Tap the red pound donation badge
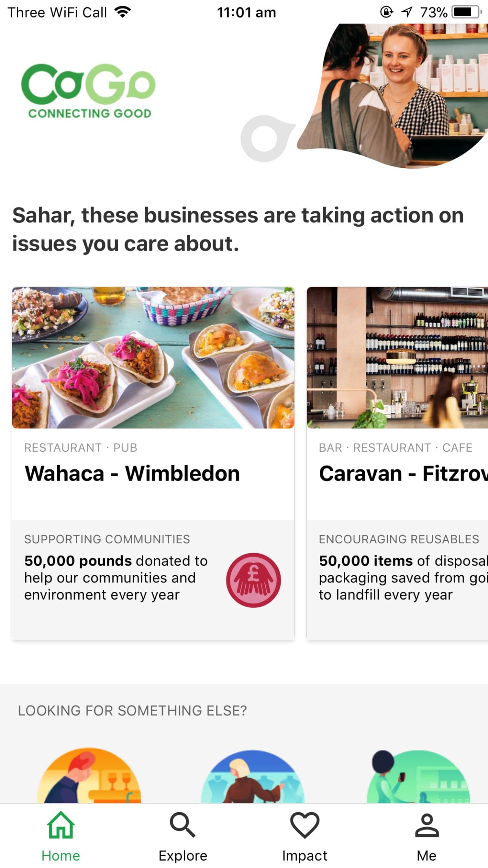Screen dimensions: 488x868 [253, 580]
